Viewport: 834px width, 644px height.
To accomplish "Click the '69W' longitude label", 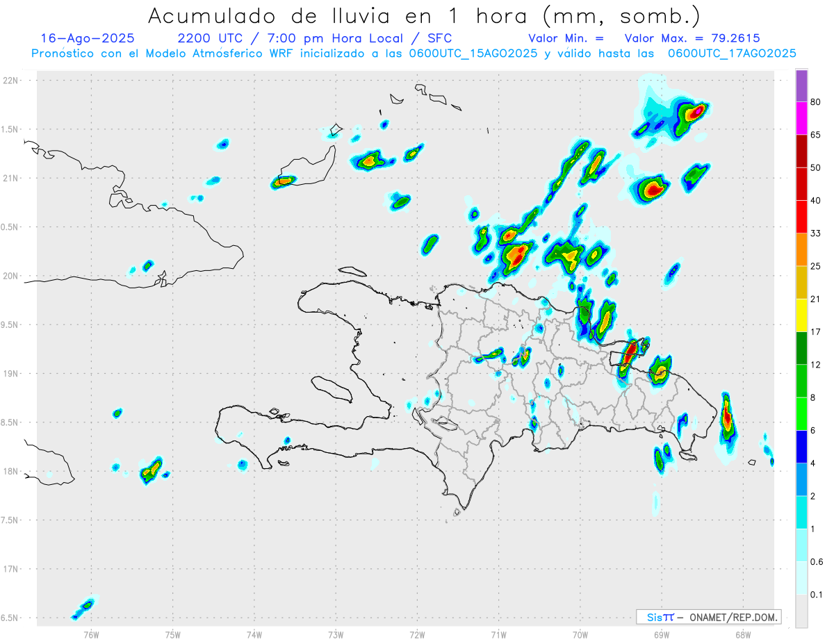I will point(662,634).
